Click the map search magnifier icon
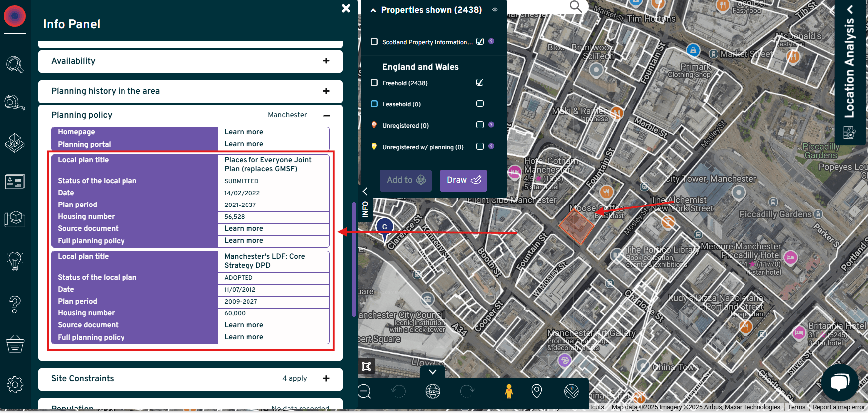Image resolution: width=868 pixels, height=413 pixels. 576,6
